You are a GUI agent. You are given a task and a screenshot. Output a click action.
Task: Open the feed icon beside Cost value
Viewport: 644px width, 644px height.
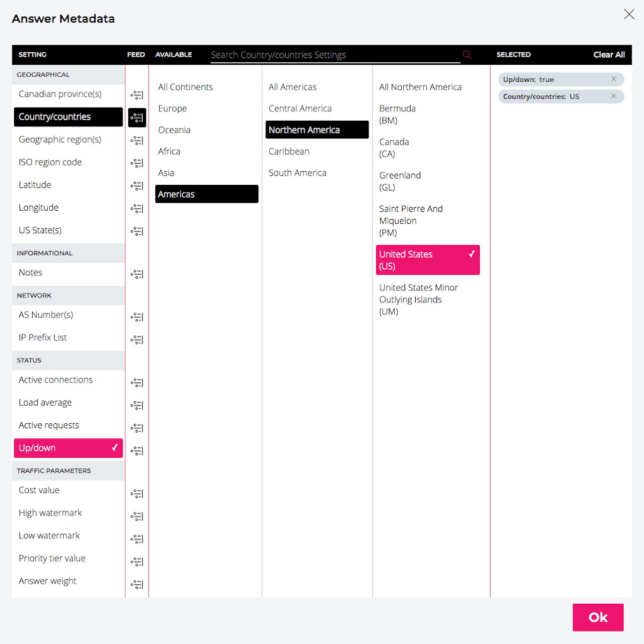coord(136,494)
